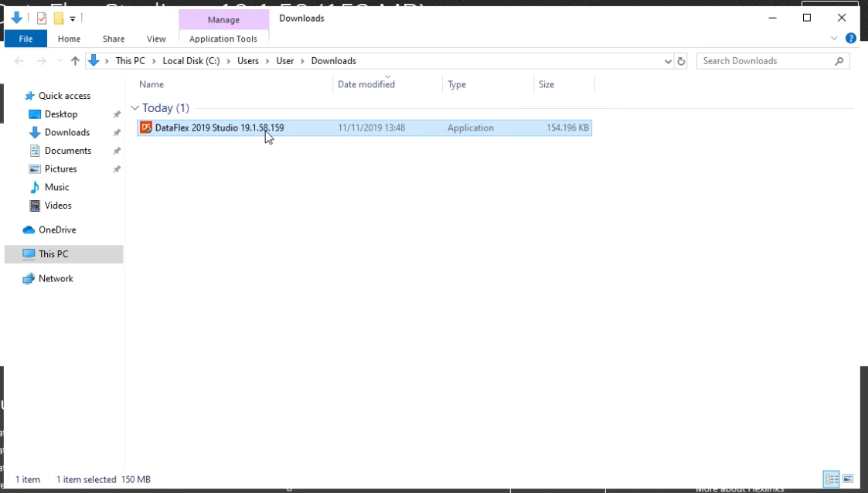Open Customize Quick Access Toolbar dropdown
This screenshot has height=493, width=868.
[x=73, y=19]
